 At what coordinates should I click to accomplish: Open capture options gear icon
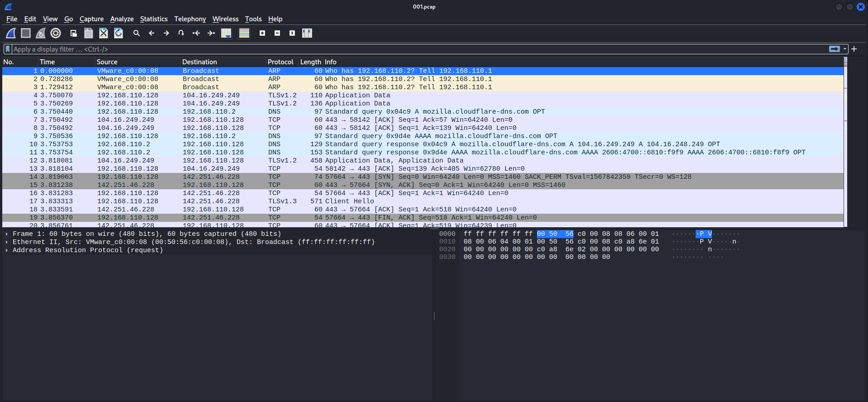point(56,33)
